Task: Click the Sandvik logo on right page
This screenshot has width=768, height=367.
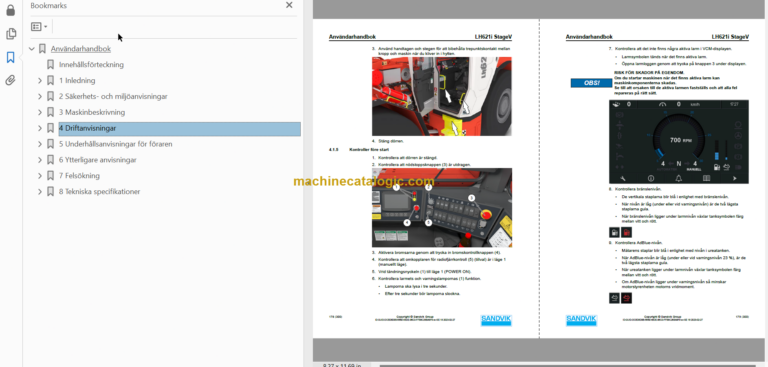Action: tap(581, 320)
